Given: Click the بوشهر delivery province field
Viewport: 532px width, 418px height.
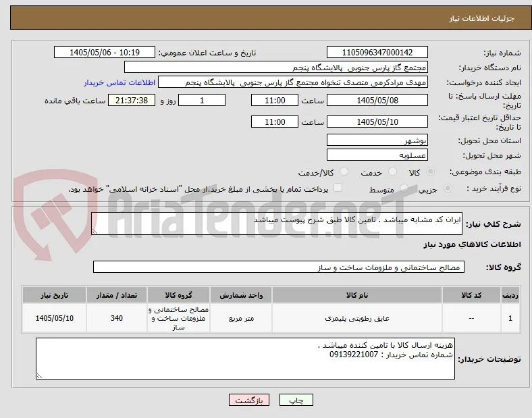Looking at the screenshot, I should coord(377,140).
